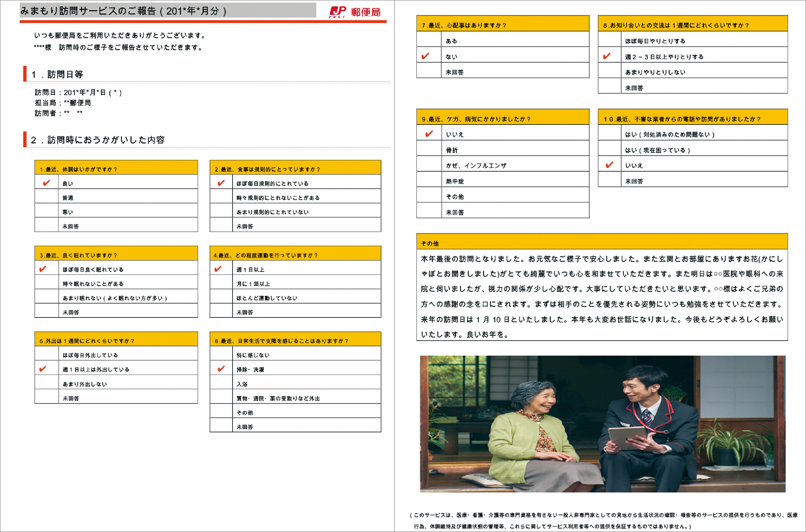This screenshot has height=532, width=806.
Task: Click the text ほぼ毎日やりとりする
Action: coord(655,41)
